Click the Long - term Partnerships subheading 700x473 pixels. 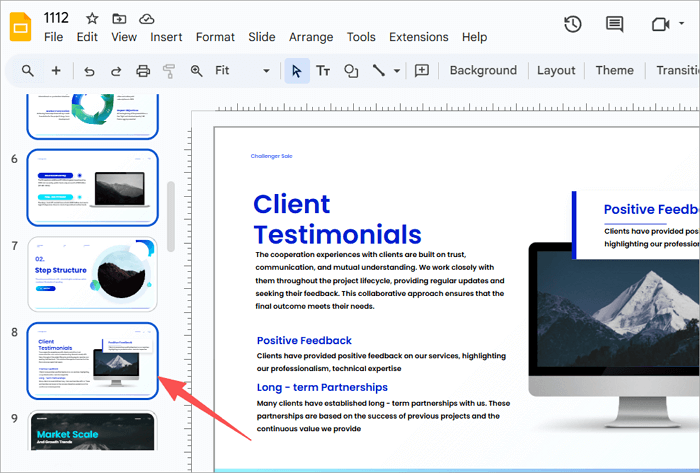click(322, 387)
